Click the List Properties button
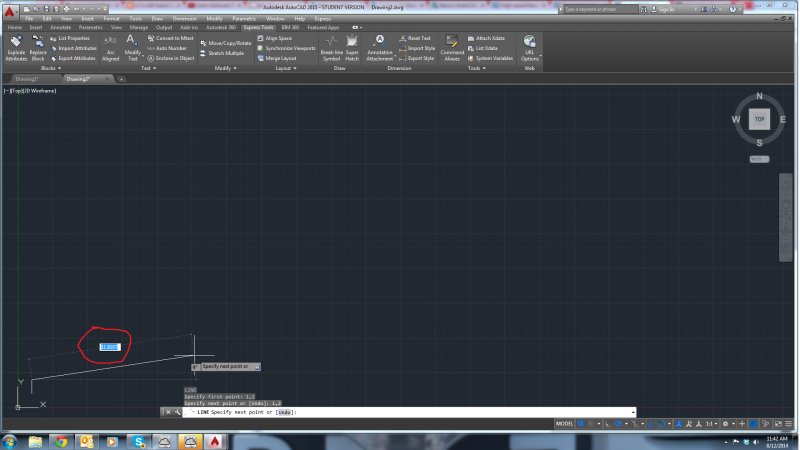This screenshot has width=800, height=450. 73,38
